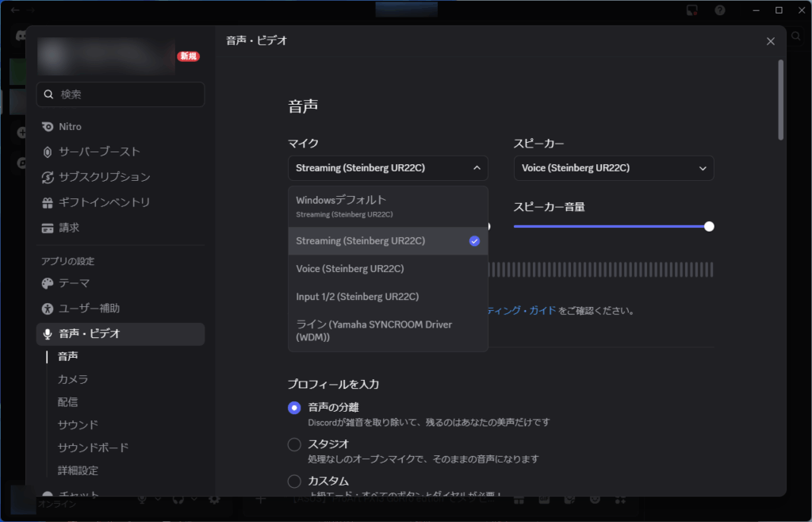Click the billing card icon
Viewport: 812px width, 522px height.
pyautogui.click(x=48, y=228)
